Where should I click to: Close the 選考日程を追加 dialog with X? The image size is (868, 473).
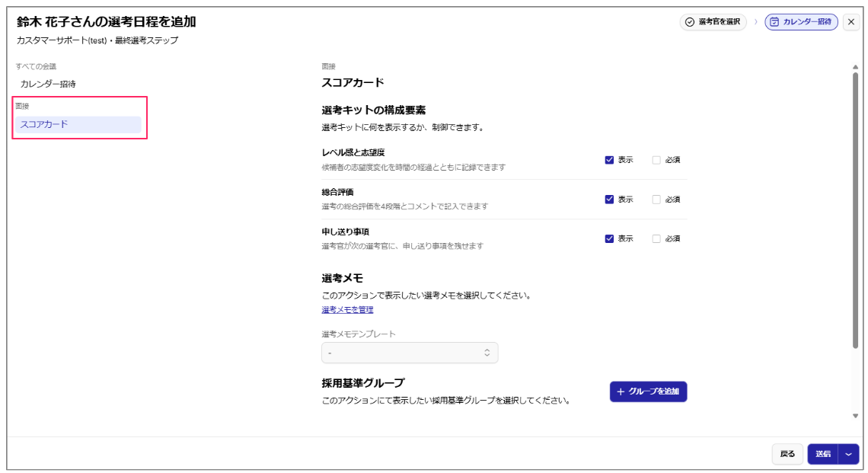pos(850,21)
